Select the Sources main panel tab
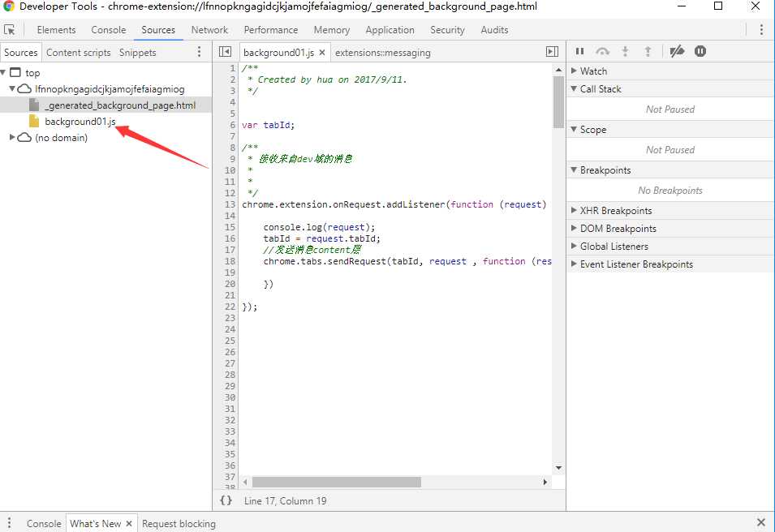This screenshot has height=532, width=775. pyautogui.click(x=158, y=30)
